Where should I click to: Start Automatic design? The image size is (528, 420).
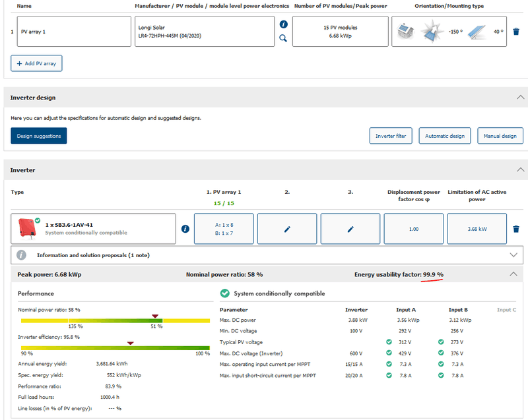(444, 136)
